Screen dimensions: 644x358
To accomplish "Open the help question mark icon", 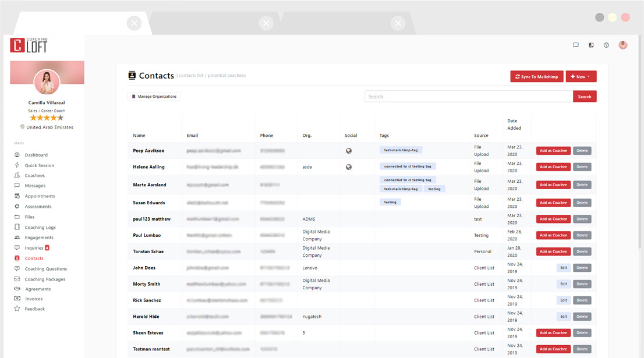I will tap(606, 45).
